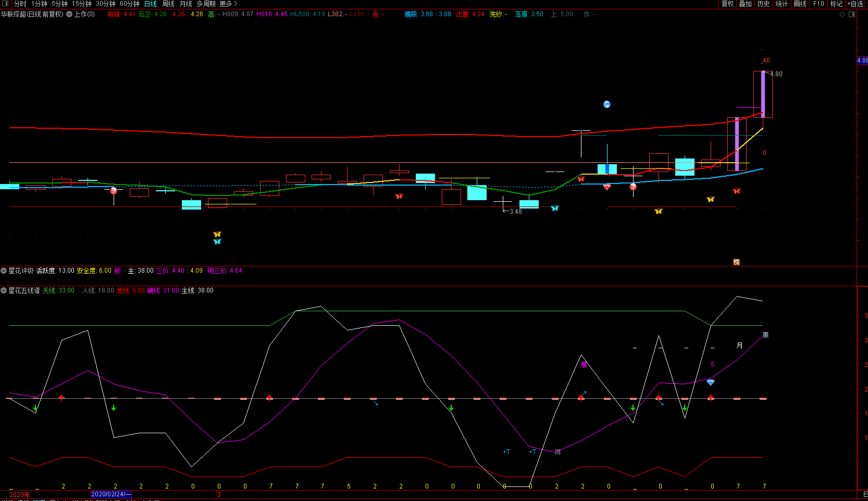Screen dimensions: 868x501
Task: Click the red butterfly on the blue line
Action: [581, 179]
